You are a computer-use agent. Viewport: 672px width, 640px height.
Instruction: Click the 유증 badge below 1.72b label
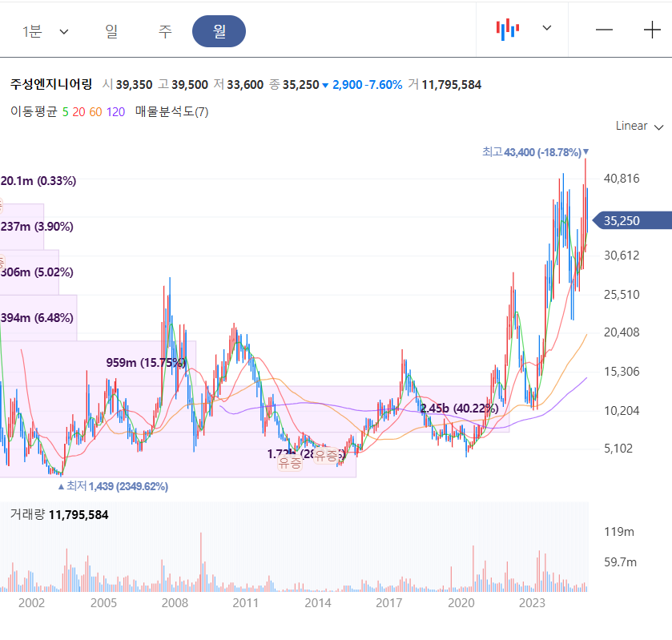(x=290, y=462)
